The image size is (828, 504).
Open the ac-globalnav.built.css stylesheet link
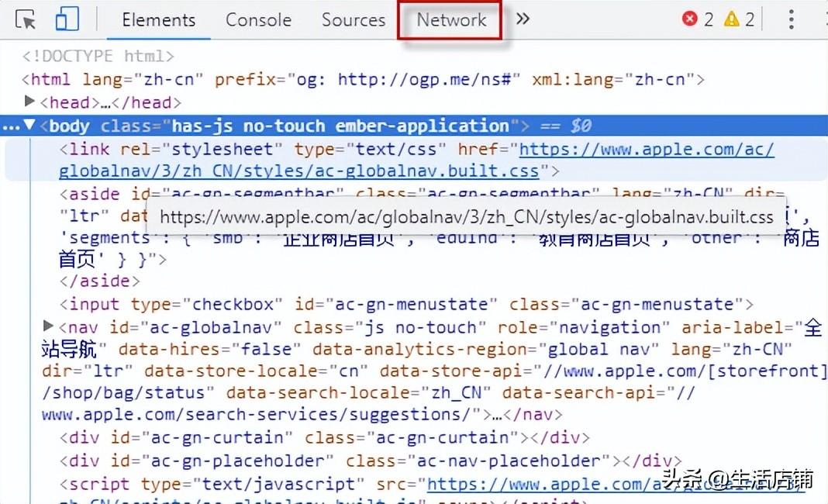[416, 160]
